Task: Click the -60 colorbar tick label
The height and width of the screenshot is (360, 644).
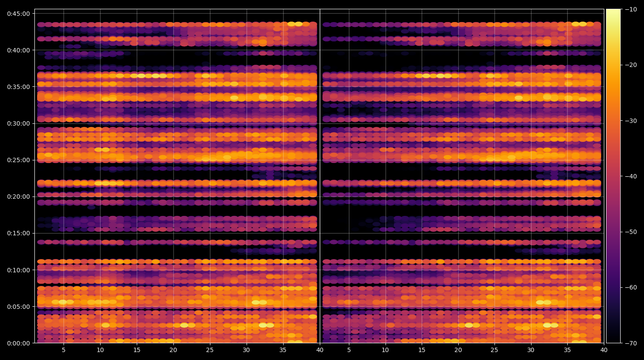Action: 631,287
